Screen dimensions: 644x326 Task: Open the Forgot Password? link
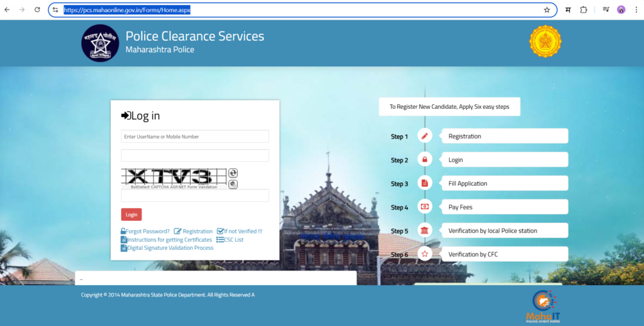pyautogui.click(x=147, y=232)
